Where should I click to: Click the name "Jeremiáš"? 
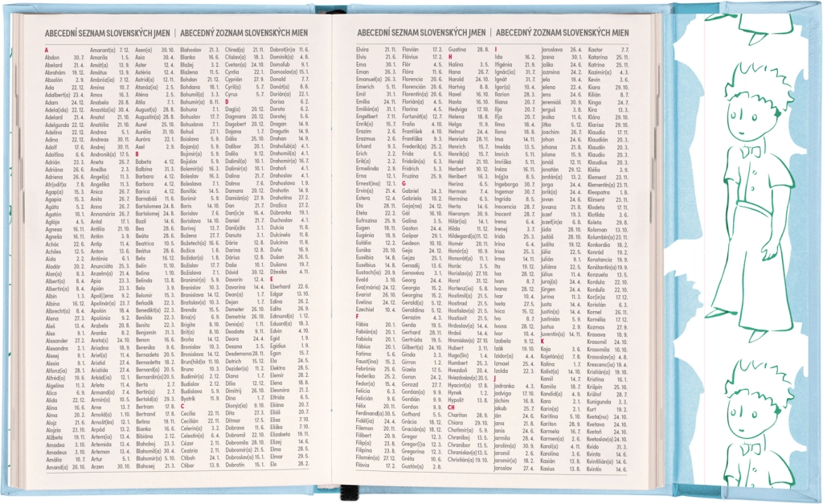pos(551,102)
